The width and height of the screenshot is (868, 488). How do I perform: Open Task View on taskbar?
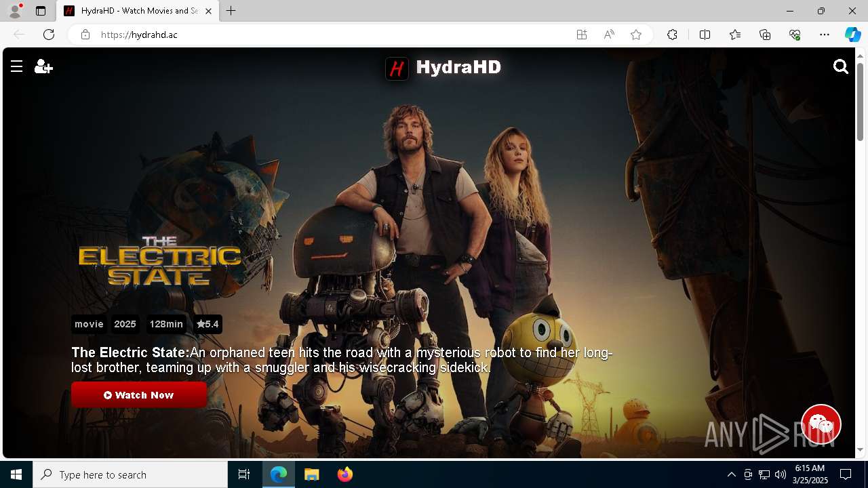click(244, 474)
